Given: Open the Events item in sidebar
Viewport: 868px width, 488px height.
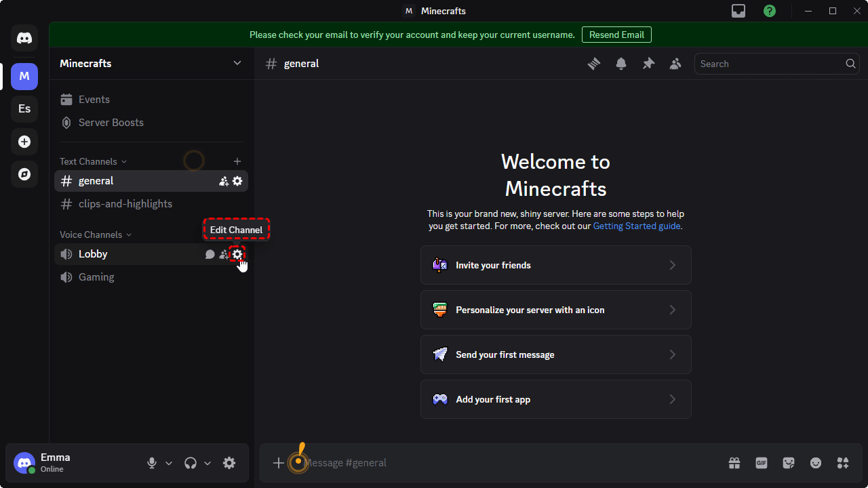Looking at the screenshot, I should [x=94, y=100].
